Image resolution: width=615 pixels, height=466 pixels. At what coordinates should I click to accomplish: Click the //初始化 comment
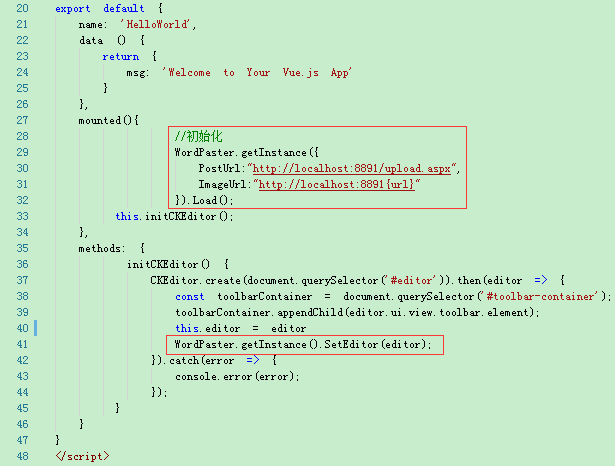(x=198, y=136)
